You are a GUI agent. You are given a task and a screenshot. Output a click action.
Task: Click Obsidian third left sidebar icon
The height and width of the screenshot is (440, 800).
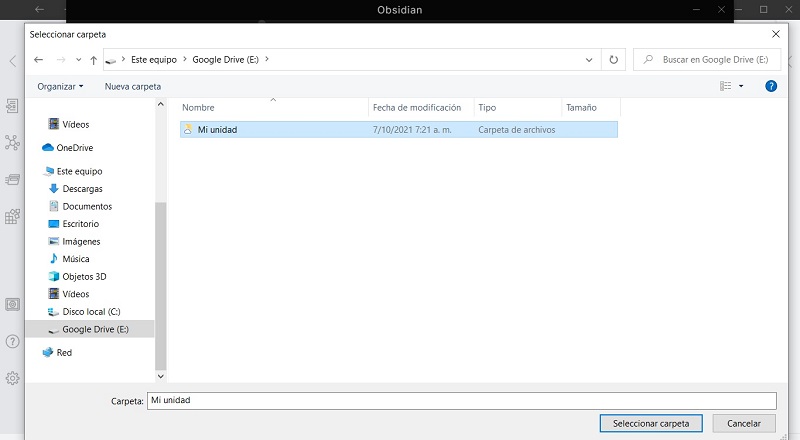pyautogui.click(x=12, y=180)
